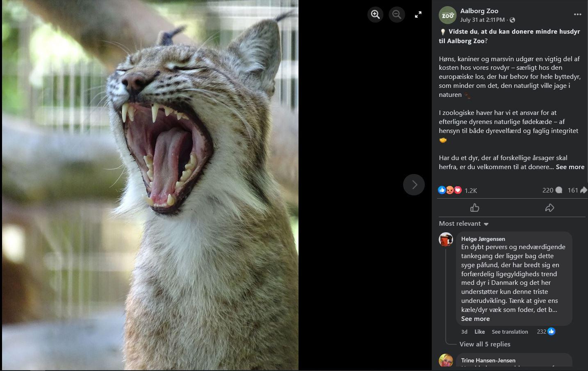
Task: Open the Most relevant comment sort dropdown
Action: tap(463, 224)
